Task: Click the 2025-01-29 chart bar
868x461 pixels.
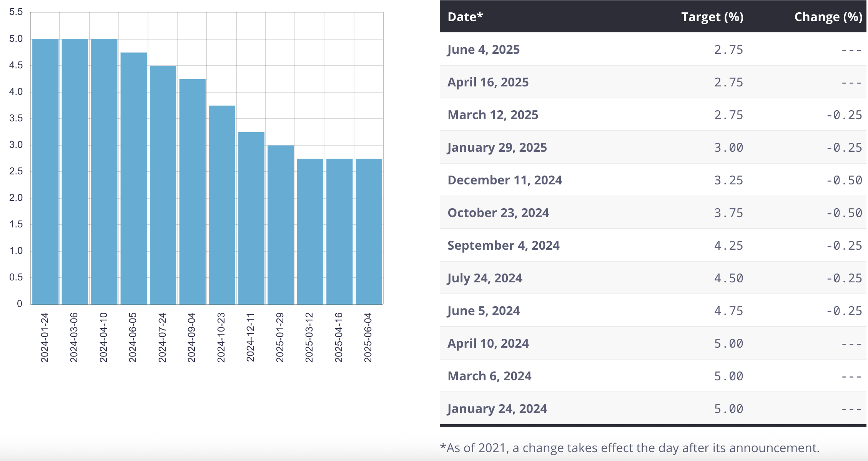Action: (281, 225)
